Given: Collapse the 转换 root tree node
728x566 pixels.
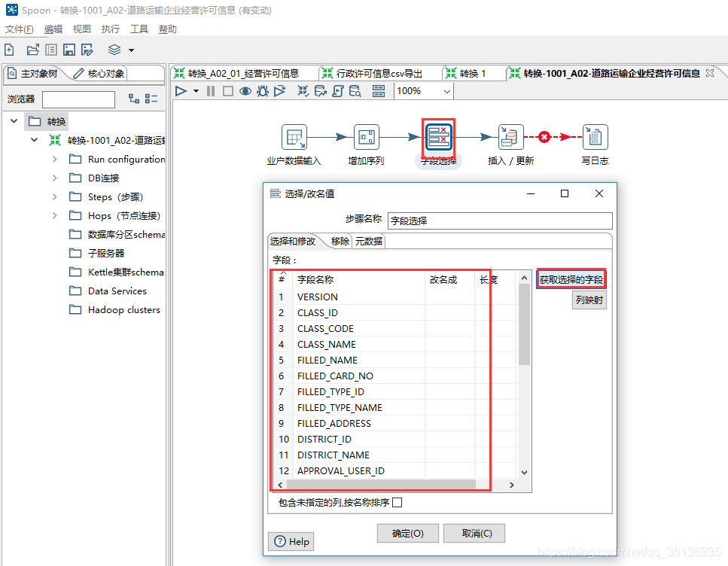Looking at the screenshot, I should click(x=14, y=121).
